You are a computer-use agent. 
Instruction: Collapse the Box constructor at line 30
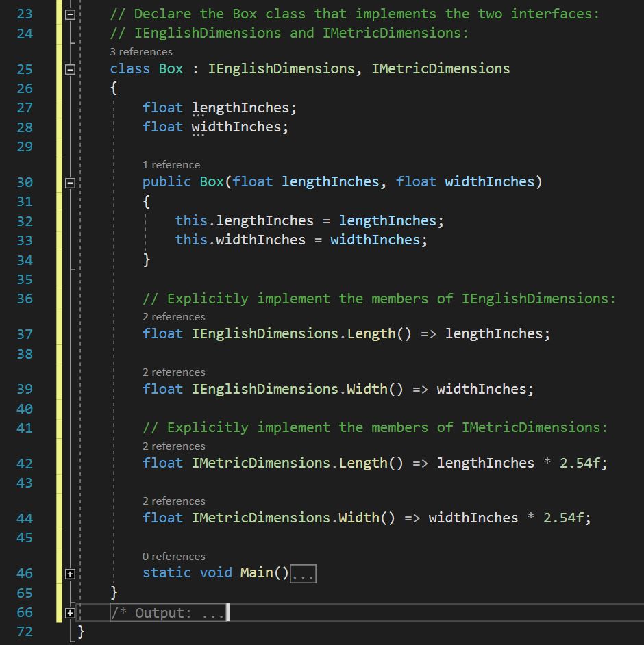pos(70,182)
